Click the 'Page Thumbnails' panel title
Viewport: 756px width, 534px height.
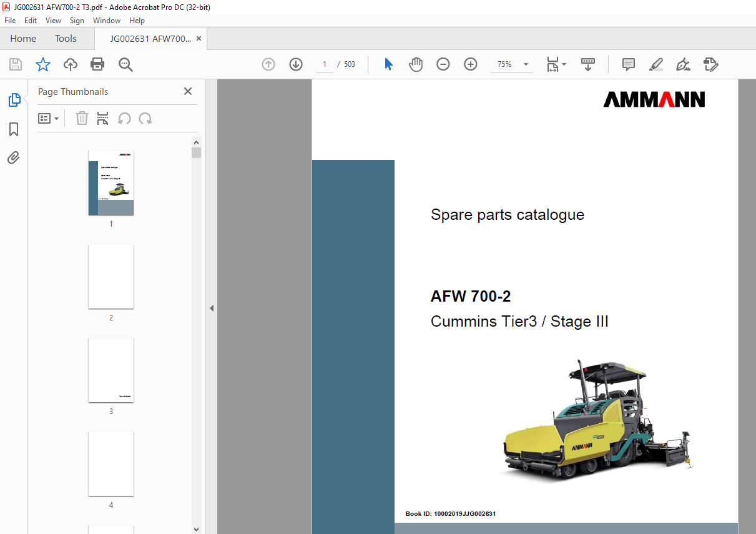coord(73,92)
